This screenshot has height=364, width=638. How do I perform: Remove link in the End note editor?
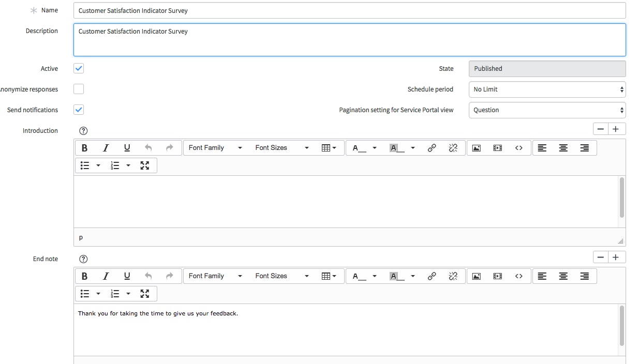pos(453,276)
